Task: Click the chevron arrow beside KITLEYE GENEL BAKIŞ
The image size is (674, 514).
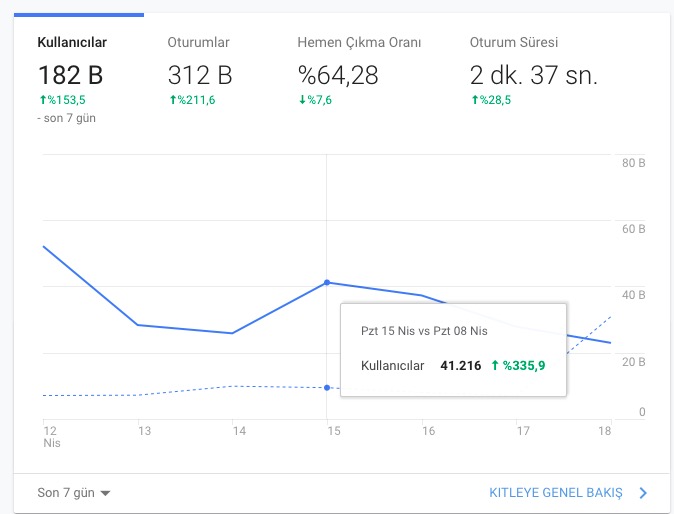Action: tap(643, 493)
